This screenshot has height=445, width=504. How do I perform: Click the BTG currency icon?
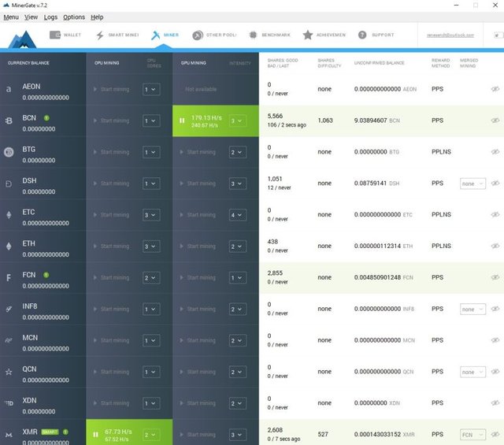click(9, 152)
